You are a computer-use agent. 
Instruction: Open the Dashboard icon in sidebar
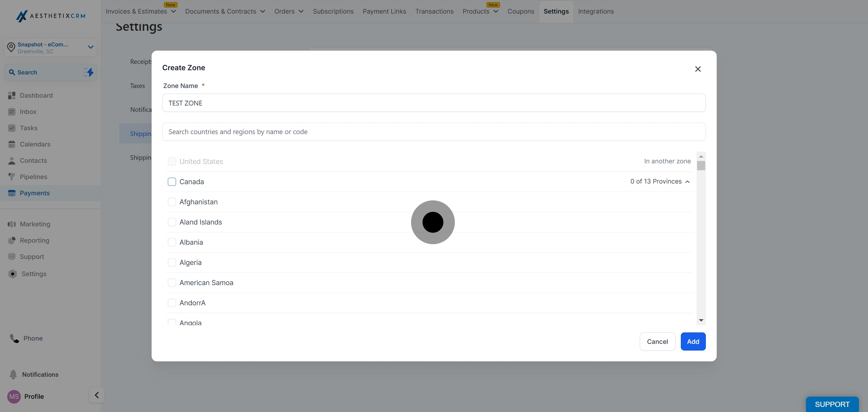tap(12, 95)
